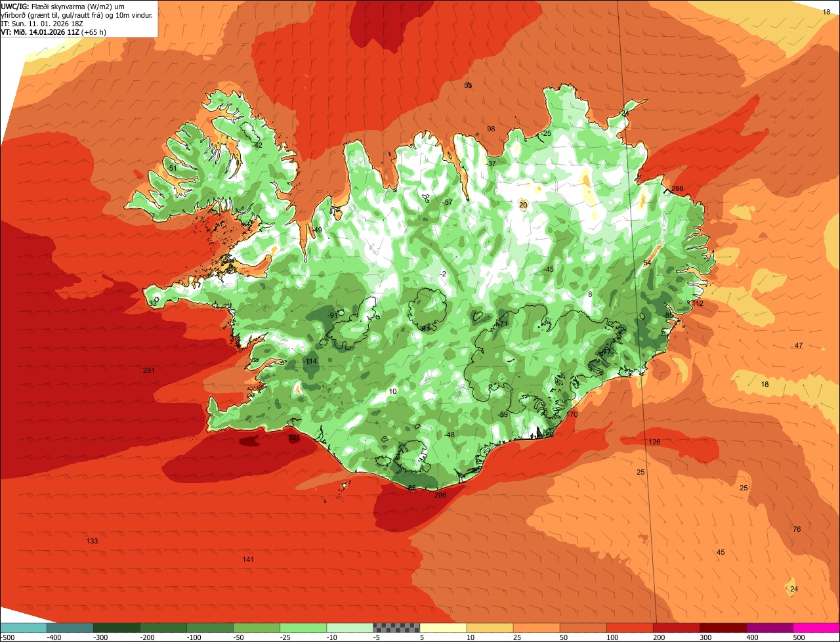Pick the purple 400 to 500 legend swatch
Viewport: 840px width, 642px height.
point(770,628)
